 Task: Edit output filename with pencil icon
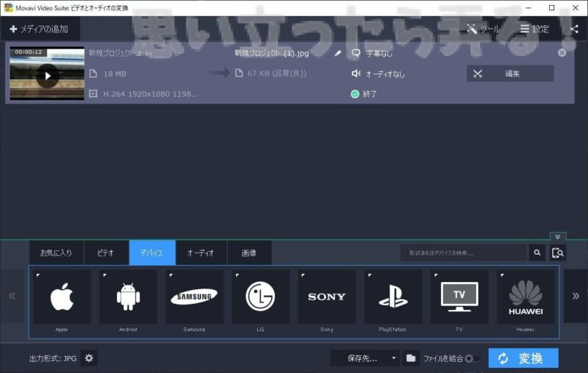click(337, 53)
